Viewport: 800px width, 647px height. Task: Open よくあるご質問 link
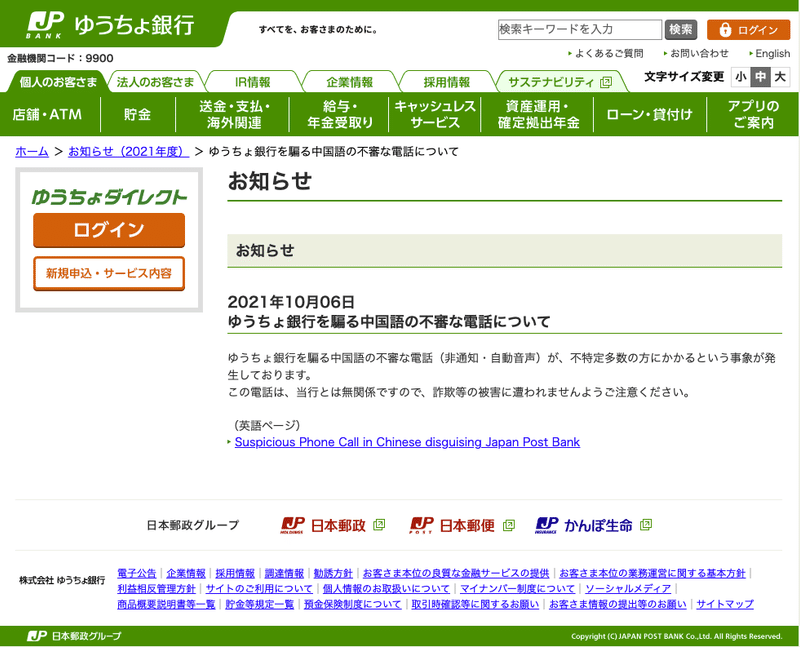point(609,53)
